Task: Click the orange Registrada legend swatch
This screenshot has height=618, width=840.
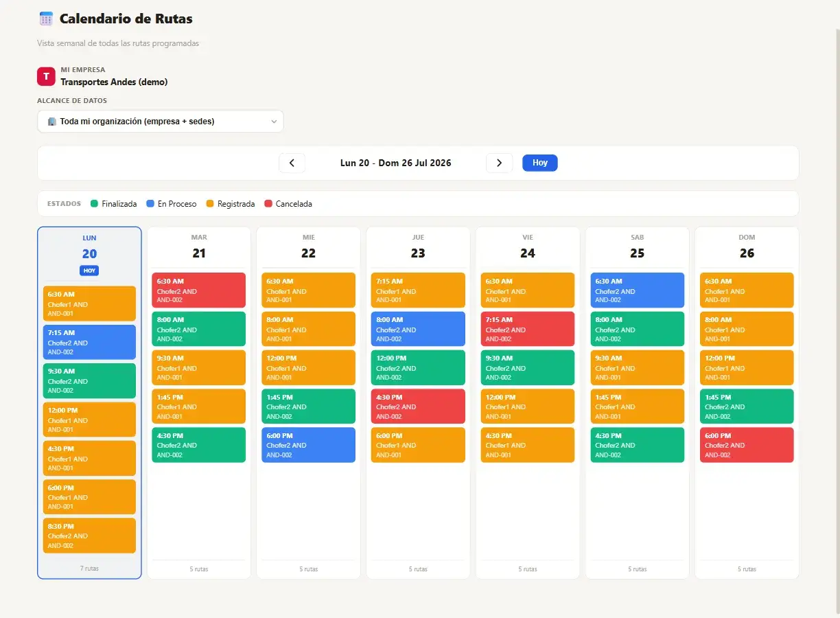Action: pos(210,204)
